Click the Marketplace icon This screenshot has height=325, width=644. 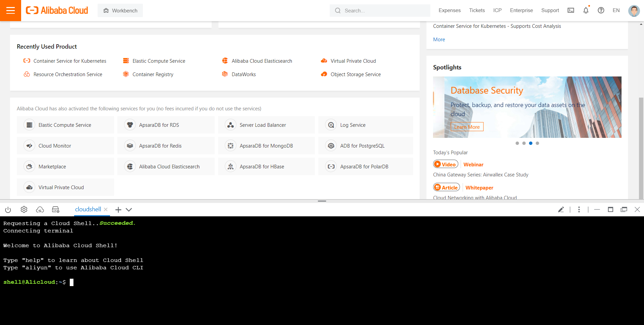[30, 166]
